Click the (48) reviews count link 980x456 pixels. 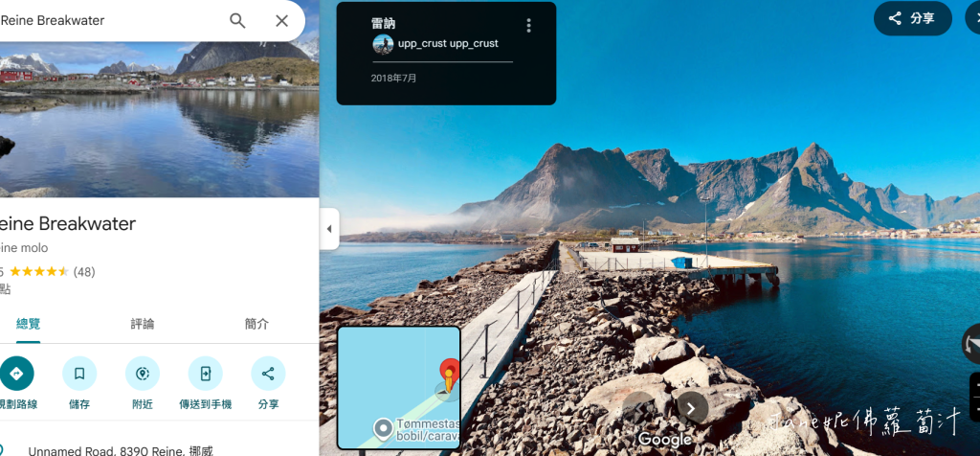pos(84,271)
